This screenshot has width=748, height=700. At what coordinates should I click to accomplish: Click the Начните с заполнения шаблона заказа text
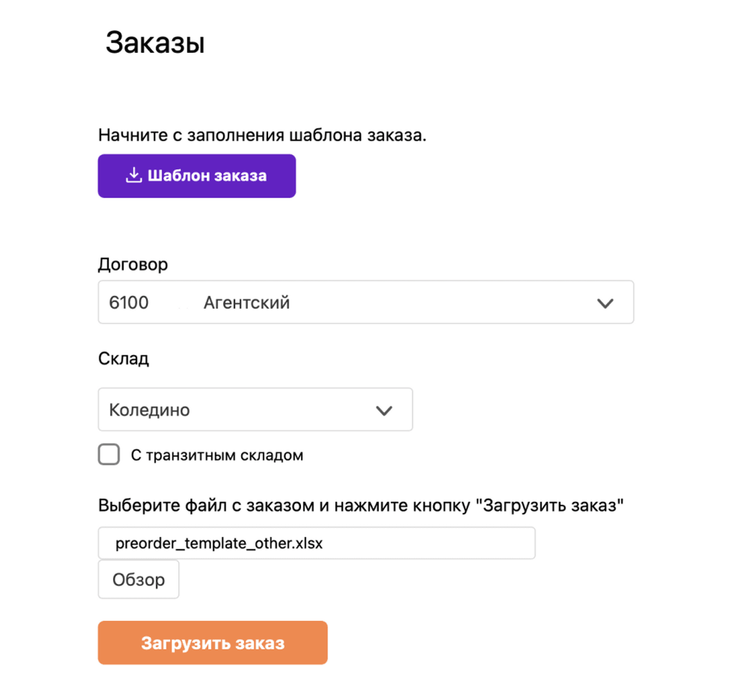[262, 135]
